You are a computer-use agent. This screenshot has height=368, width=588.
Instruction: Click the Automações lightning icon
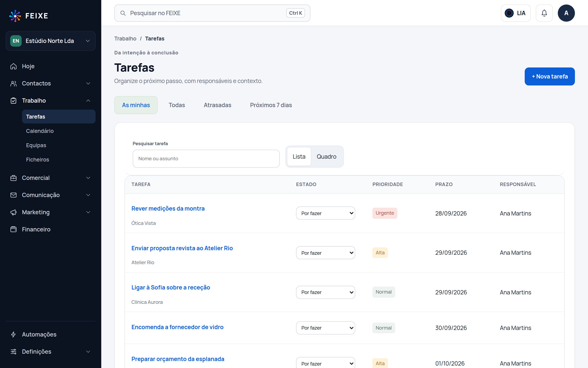(x=14, y=334)
